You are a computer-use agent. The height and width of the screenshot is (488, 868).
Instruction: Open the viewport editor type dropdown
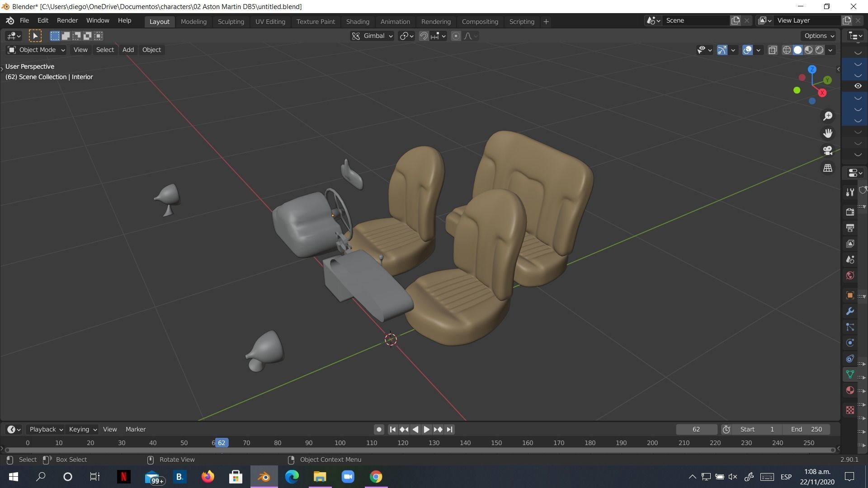[x=14, y=36]
